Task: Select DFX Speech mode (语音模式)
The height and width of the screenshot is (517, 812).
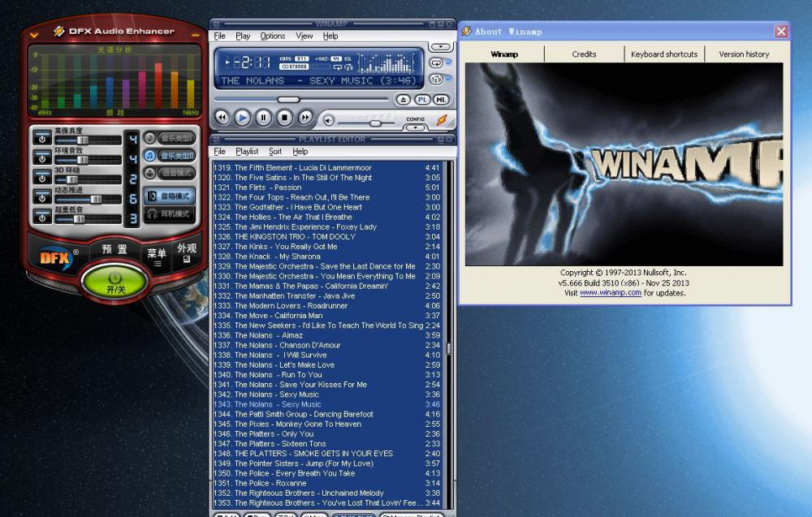Action: click(x=170, y=173)
